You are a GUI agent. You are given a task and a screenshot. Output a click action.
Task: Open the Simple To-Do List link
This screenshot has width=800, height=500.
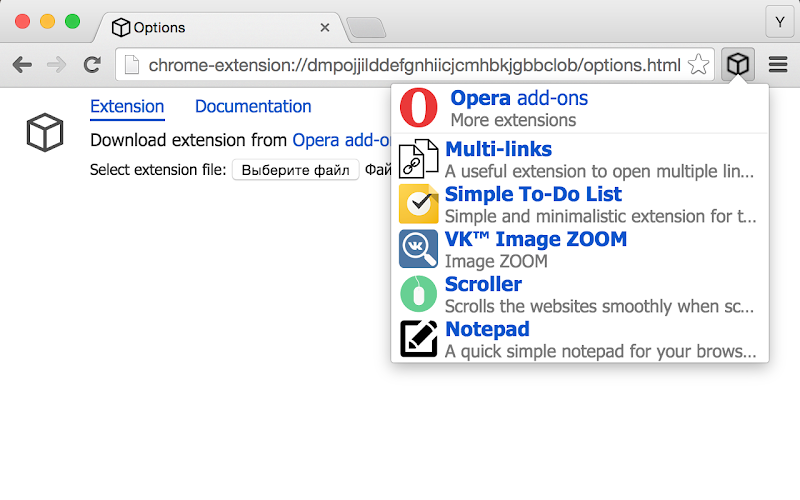click(x=533, y=194)
